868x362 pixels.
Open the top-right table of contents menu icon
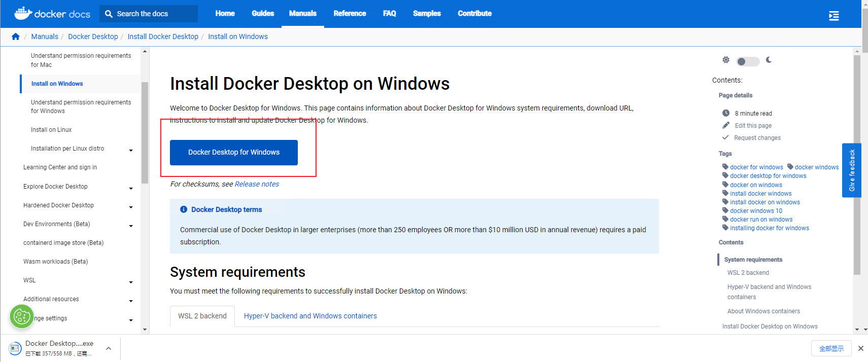click(x=834, y=16)
